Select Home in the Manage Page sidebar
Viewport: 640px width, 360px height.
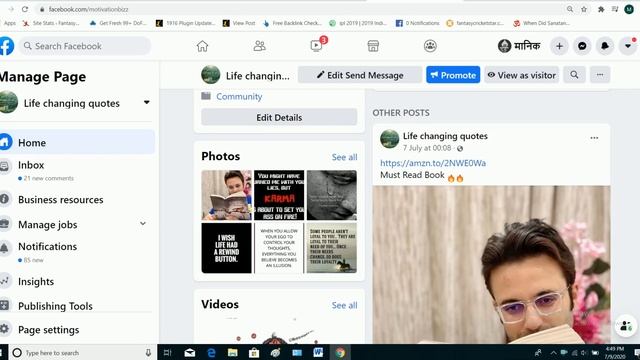(x=77, y=142)
